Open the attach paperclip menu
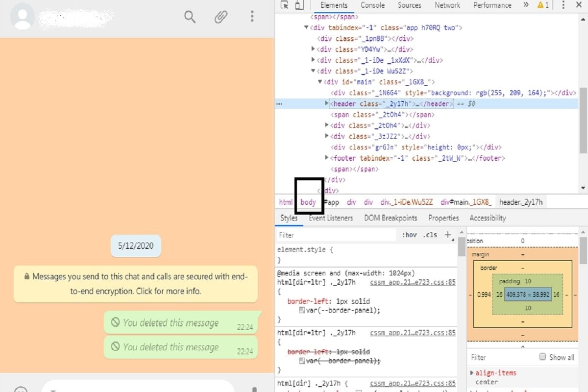Viewport: 588px width, 392px height. (x=221, y=17)
